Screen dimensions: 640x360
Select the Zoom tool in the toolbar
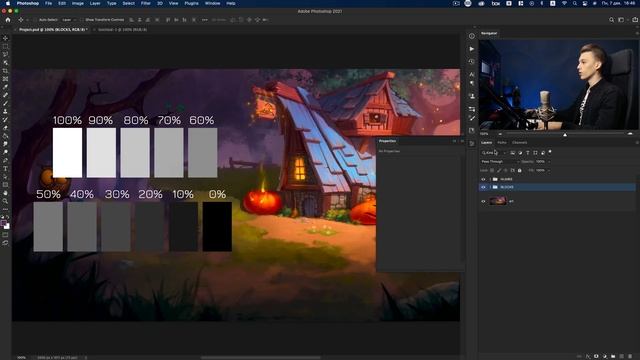[5, 201]
